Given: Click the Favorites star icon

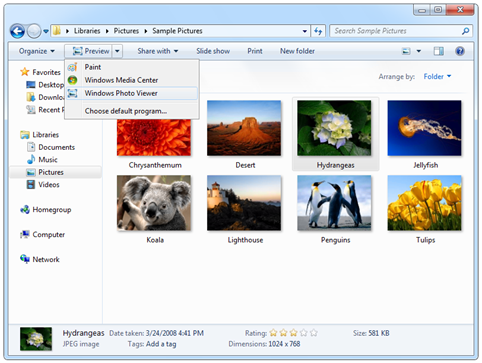Looking at the screenshot, I should click(25, 72).
